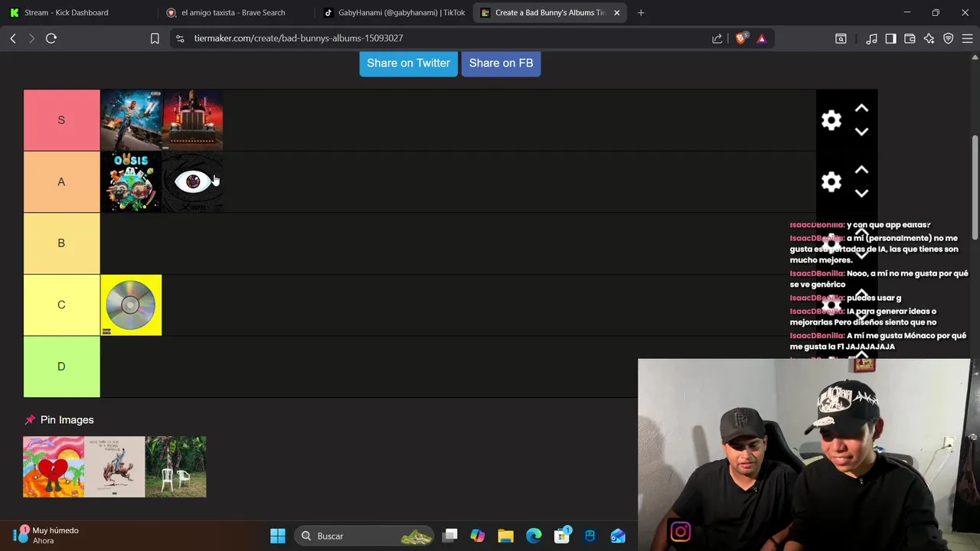Click the Brave Shields lion icon
980x551 pixels.
[x=740, y=38]
